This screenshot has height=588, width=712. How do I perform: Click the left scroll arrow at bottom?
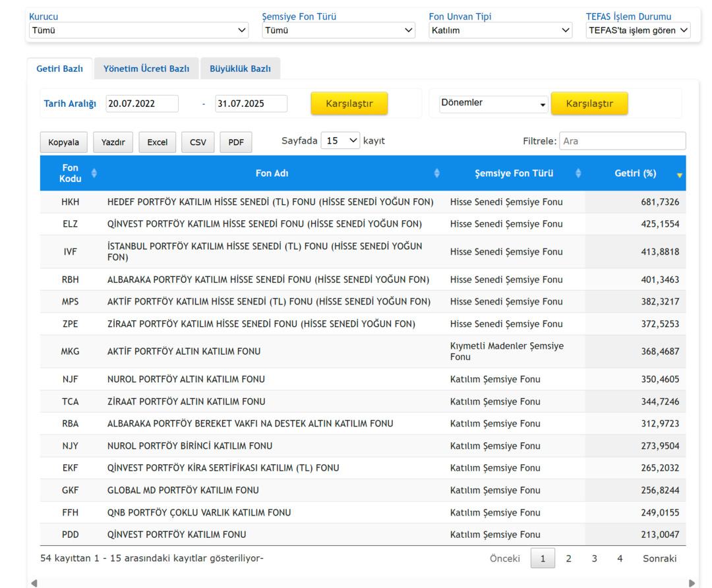pyautogui.click(x=34, y=583)
